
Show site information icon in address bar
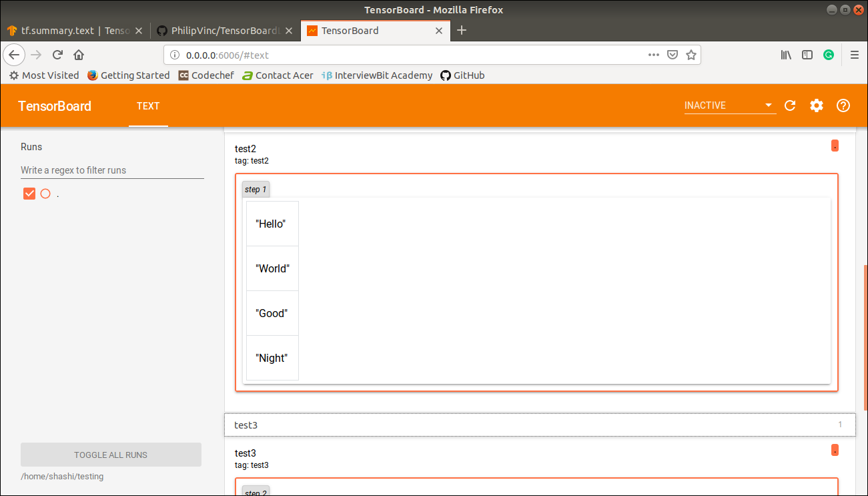click(x=175, y=55)
